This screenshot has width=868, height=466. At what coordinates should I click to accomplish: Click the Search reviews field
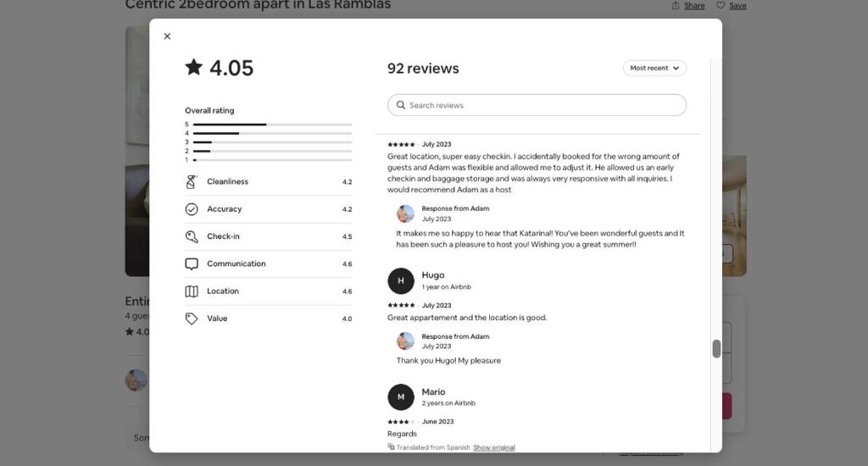click(x=537, y=105)
